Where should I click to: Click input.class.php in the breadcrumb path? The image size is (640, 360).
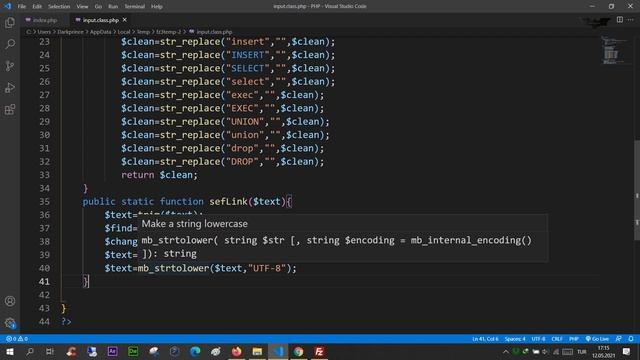pyautogui.click(x=214, y=32)
